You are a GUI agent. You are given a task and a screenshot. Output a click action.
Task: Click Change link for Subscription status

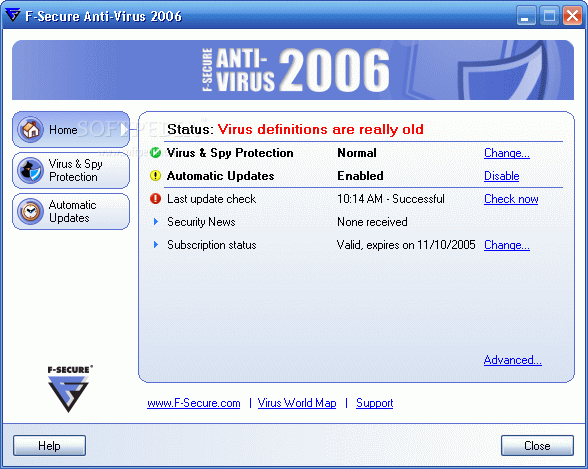pos(507,245)
